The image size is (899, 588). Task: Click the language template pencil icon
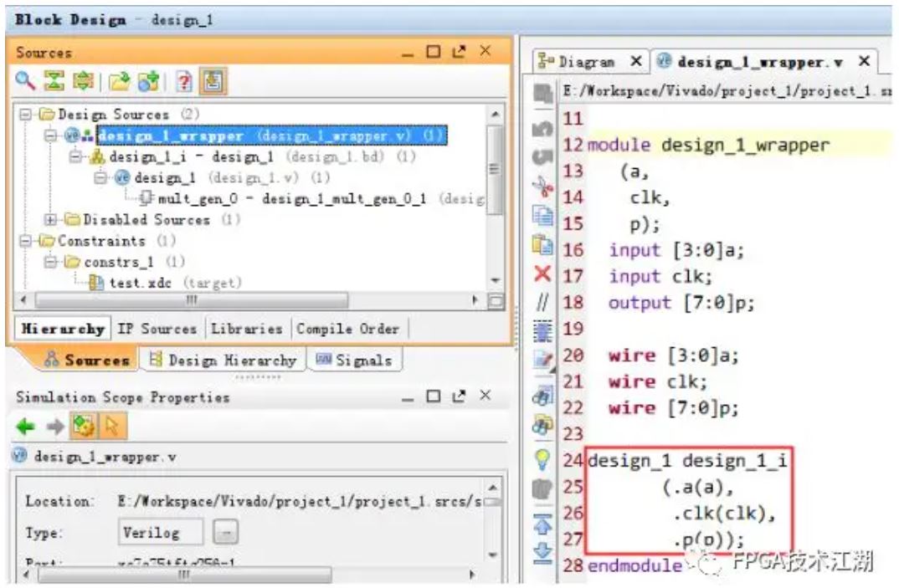(x=542, y=360)
